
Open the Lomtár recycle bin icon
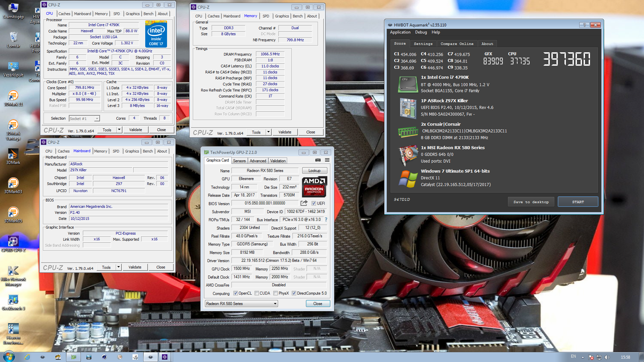(x=13, y=40)
